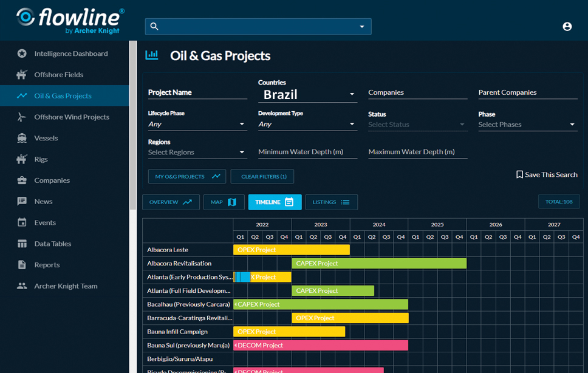Image resolution: width=588 pixels, height=373 pixels.
Task: Open the Countries dropdown showing Brazil
Action: 307,95
